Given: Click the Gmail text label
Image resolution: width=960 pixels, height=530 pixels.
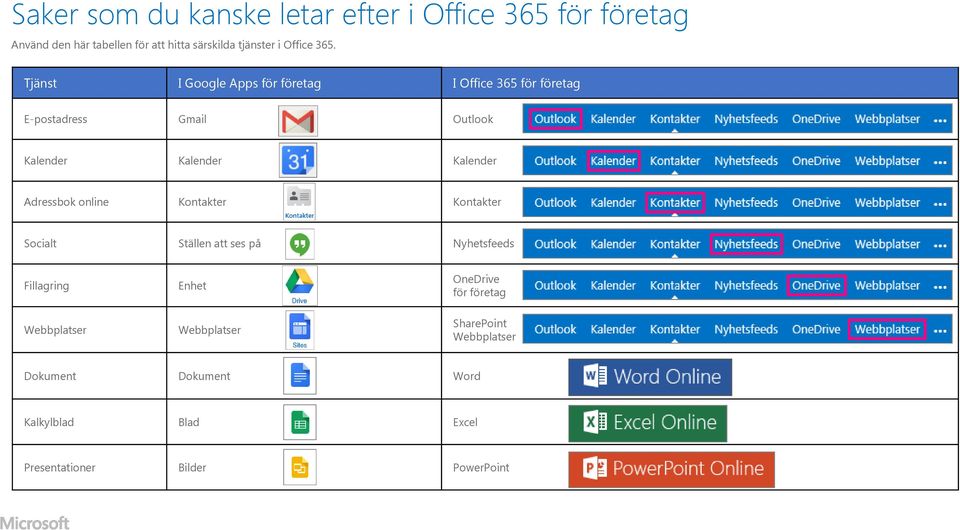Looking at the screenshot, I should tap(192, 119).
